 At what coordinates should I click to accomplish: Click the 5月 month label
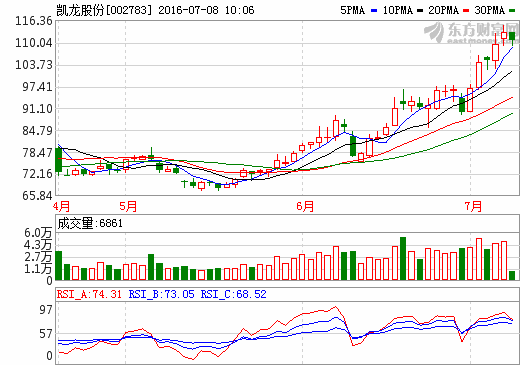(128, 207)
